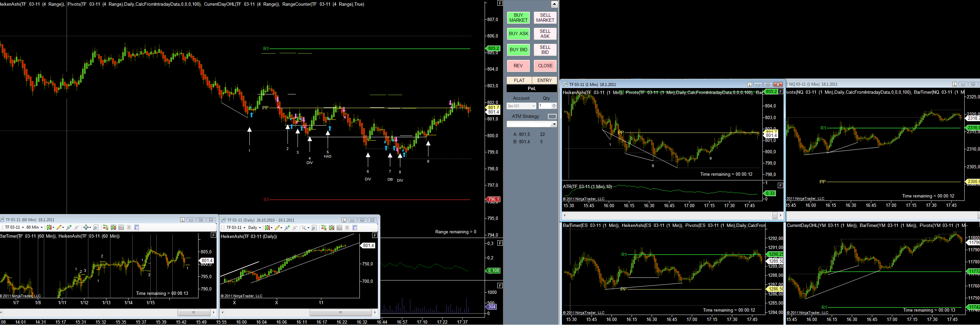Open the ATM Strategy dropdown
The image size is (980, 325).
point(554,125)
